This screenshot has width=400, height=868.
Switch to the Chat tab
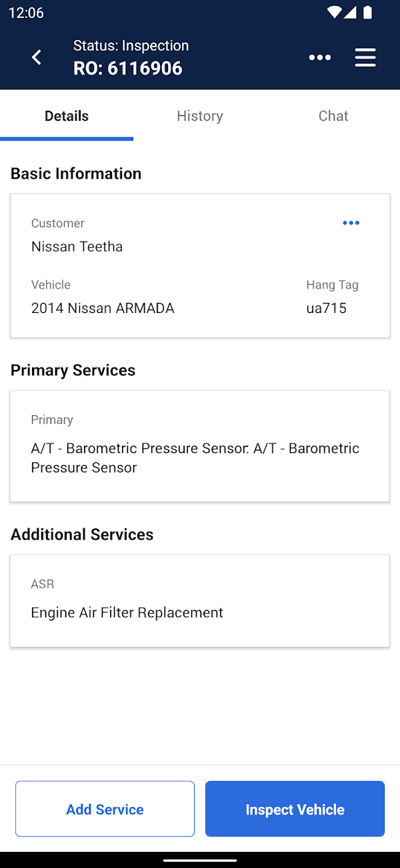(x=333, y=115)
